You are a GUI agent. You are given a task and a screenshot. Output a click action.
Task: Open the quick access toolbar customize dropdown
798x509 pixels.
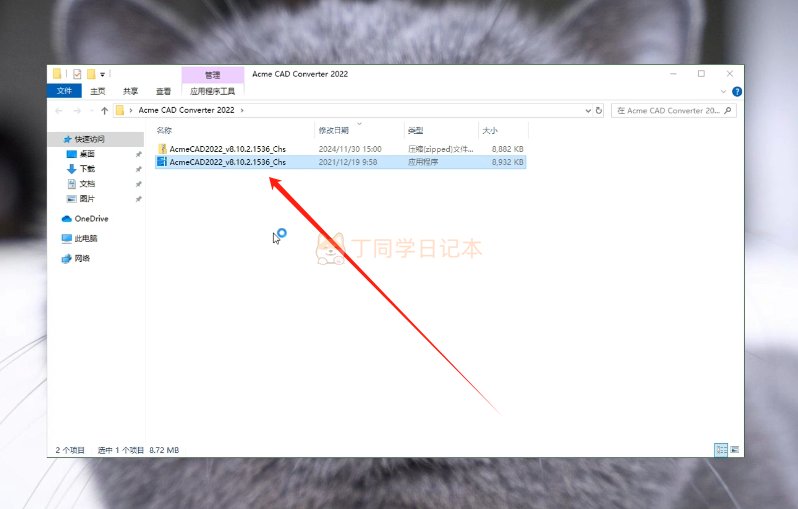point(102,75)
